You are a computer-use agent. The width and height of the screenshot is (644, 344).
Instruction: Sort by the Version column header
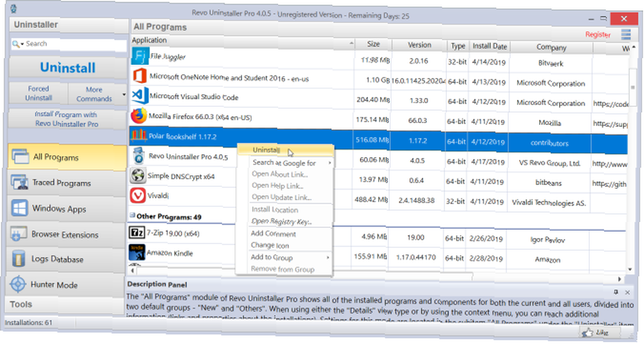click(x=419, y=45)
